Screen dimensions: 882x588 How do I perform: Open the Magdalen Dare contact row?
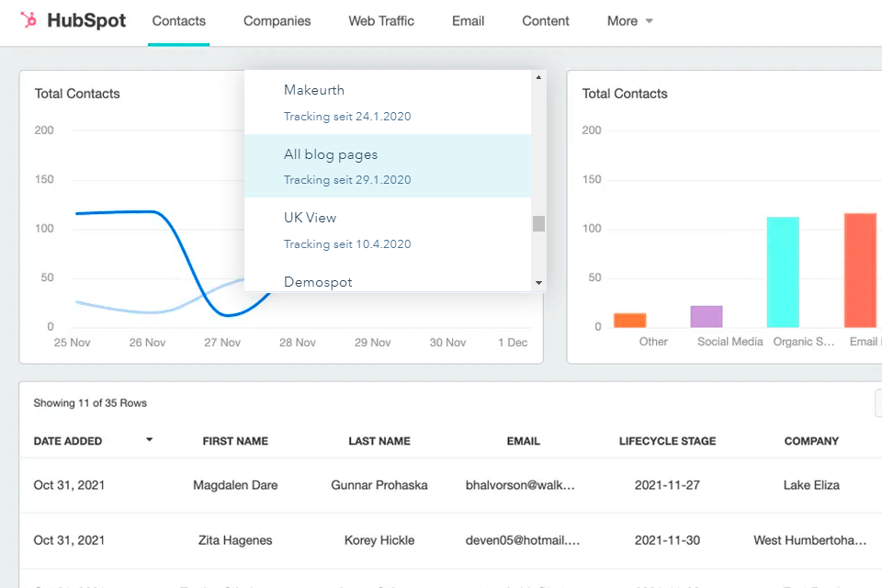coord(450,485)
